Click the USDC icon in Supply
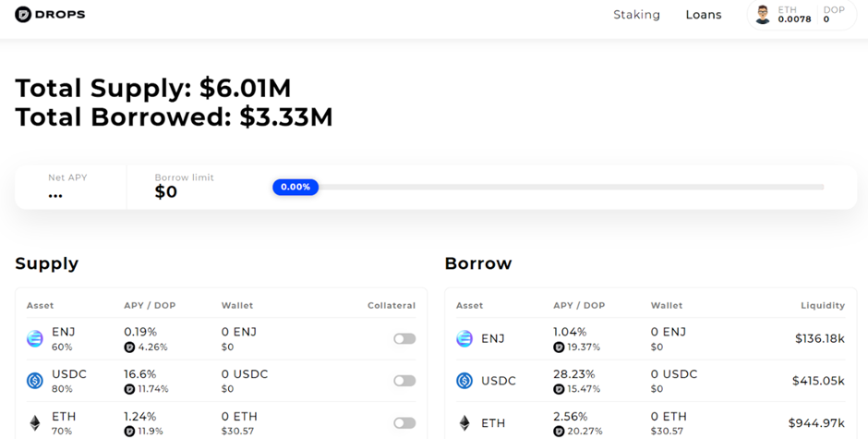The height and width of the screenshot is (439, 868). click(x=35, y=381)
